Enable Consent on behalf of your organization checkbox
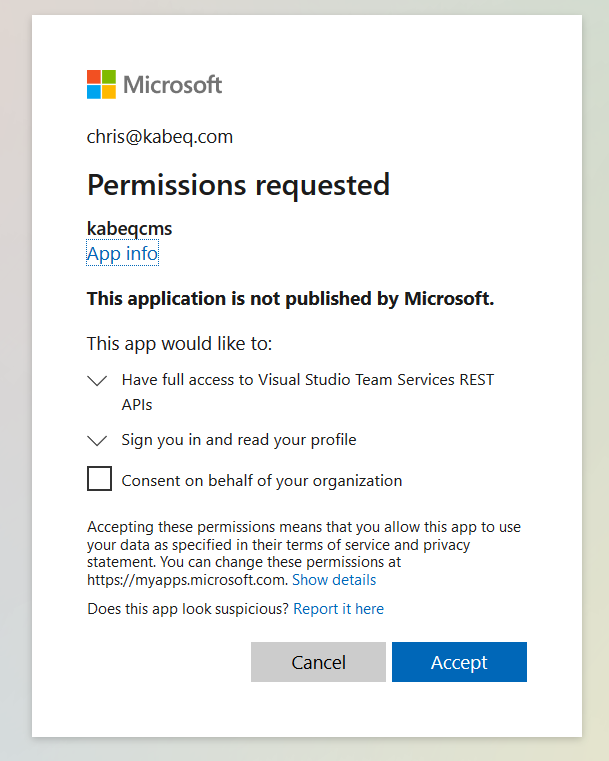Image resolution: width=609 pixels, height=761 pixels. (x=99, y=479)
